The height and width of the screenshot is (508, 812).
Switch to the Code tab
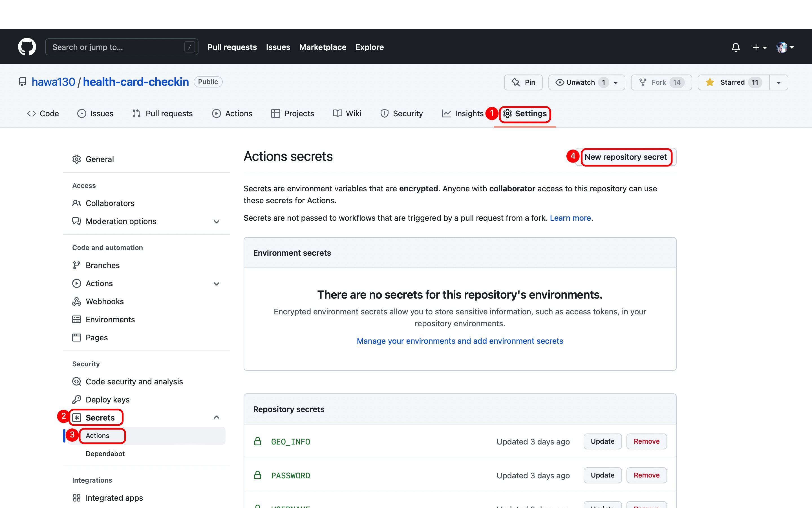pos(43,113)
